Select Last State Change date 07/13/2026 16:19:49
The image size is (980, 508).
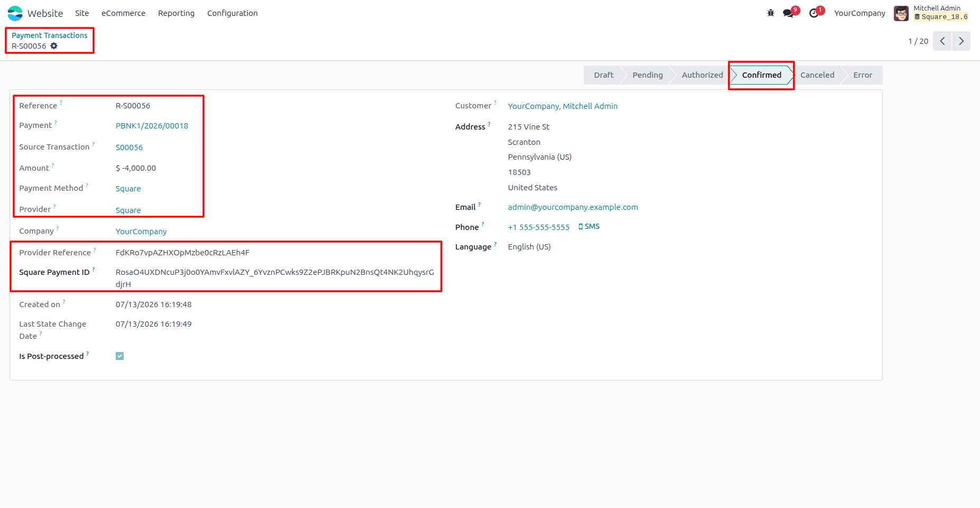[x=154, y=324]
